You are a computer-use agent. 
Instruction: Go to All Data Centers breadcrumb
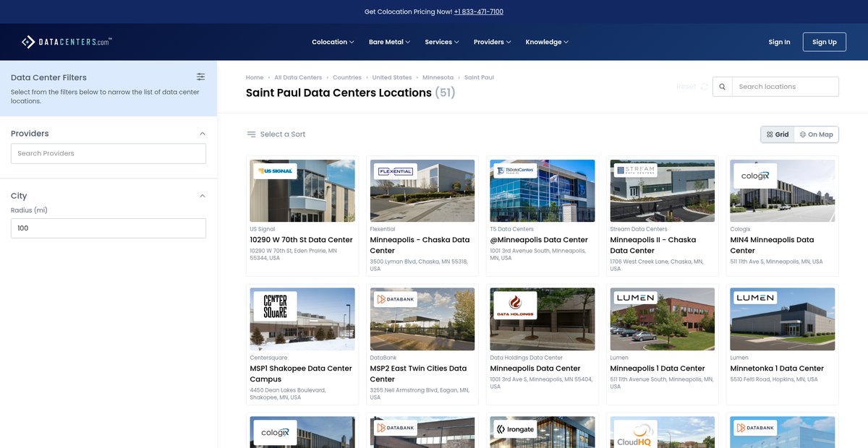(298, 77)
